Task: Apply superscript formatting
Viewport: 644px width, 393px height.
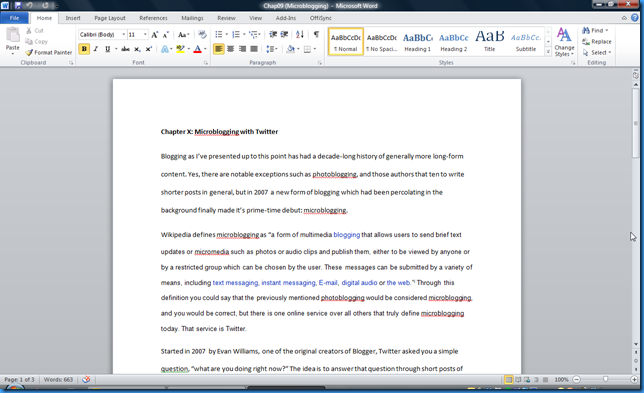Action: (x=149, y=49)
